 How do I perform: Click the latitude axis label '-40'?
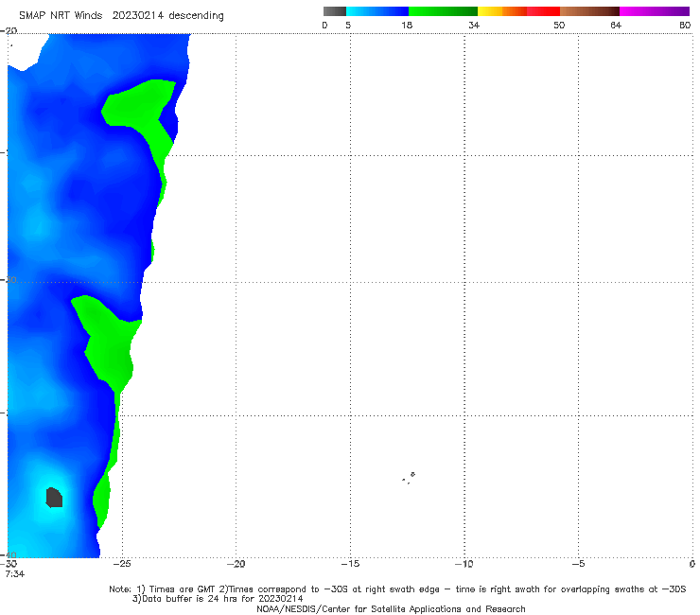[x=9, y=555]
